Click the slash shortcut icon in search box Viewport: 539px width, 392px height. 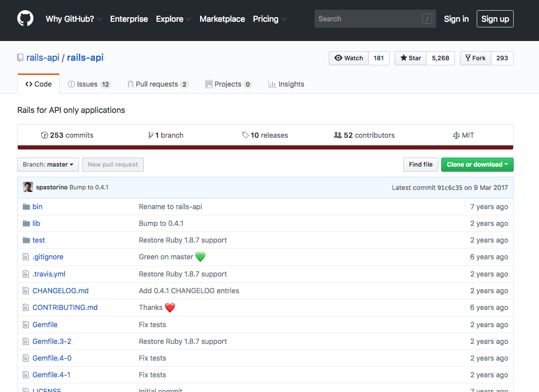(427, 19)
